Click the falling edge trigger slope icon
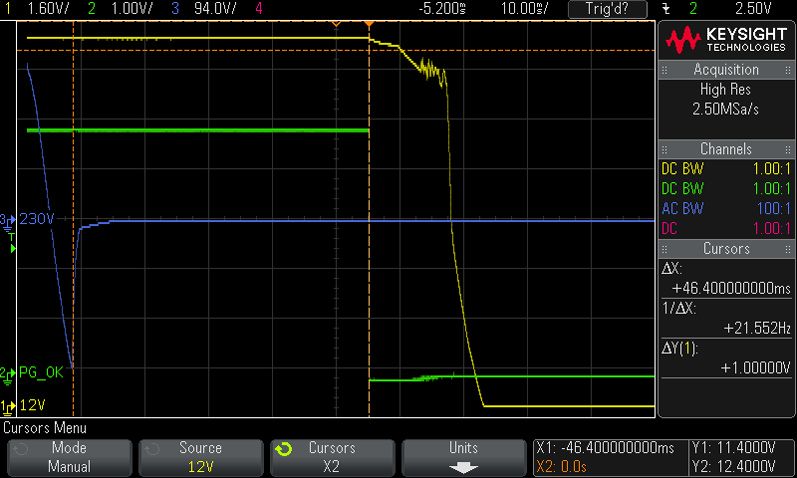797x478 pixels. 666,9
